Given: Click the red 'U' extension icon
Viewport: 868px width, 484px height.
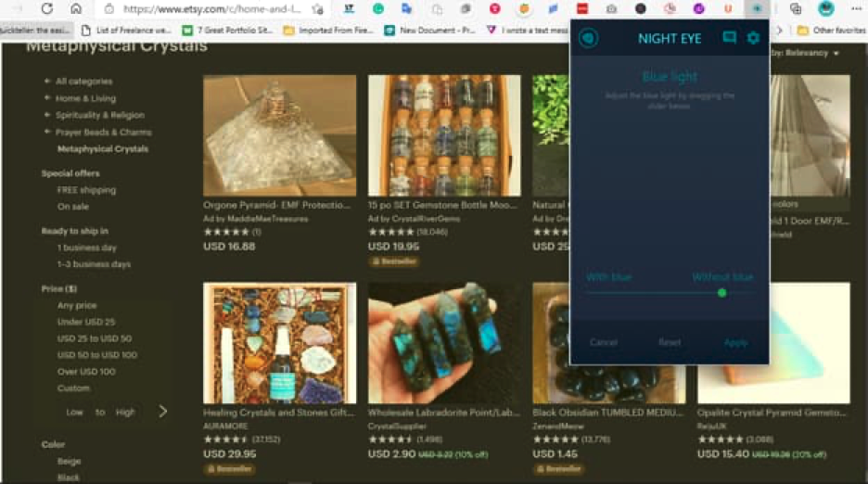Looking at the screenshot, I should (728, 8).
